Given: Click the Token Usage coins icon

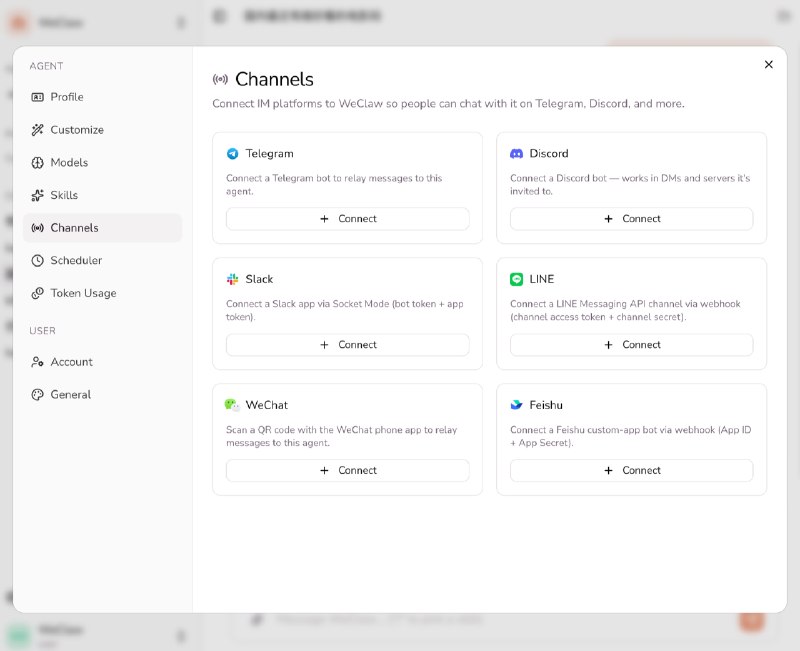Looking at the screenshot, I should click(37, 293).
